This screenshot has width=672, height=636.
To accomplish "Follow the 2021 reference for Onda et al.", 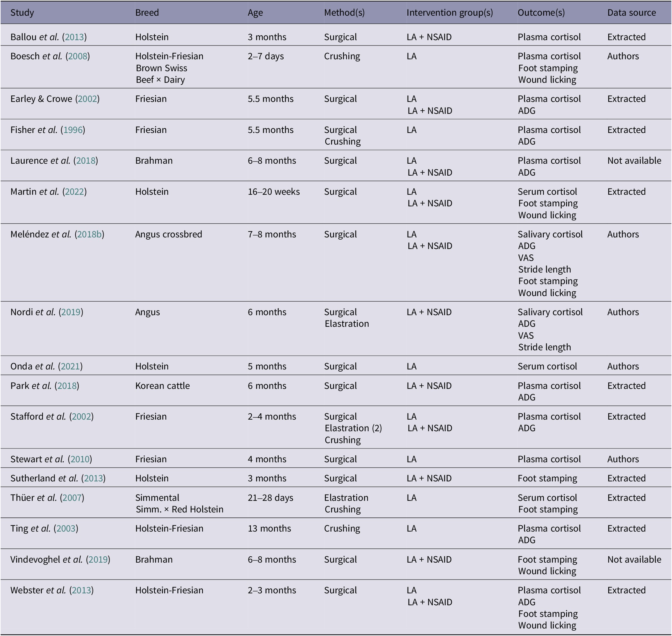I will tap(70, 366).
